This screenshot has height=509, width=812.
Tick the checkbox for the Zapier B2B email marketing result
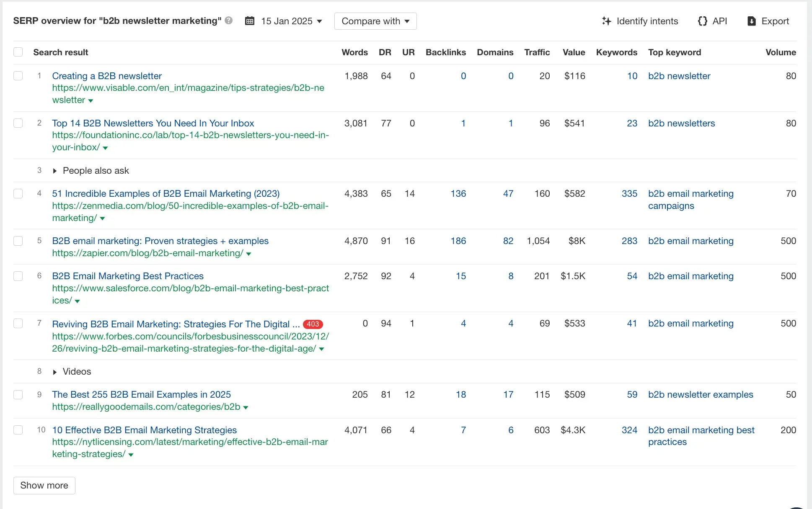point(18,241)
